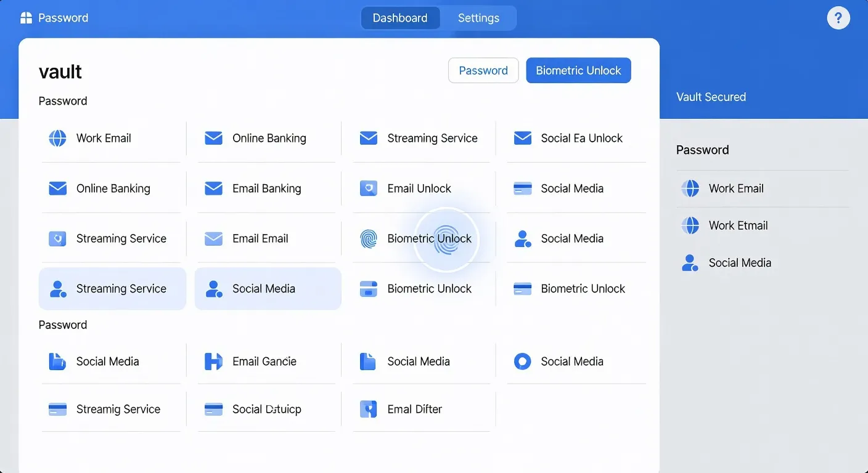Click the shield icon beside Email Unlock
Screen dimensions: 868x473
click(x=368, y=188)
